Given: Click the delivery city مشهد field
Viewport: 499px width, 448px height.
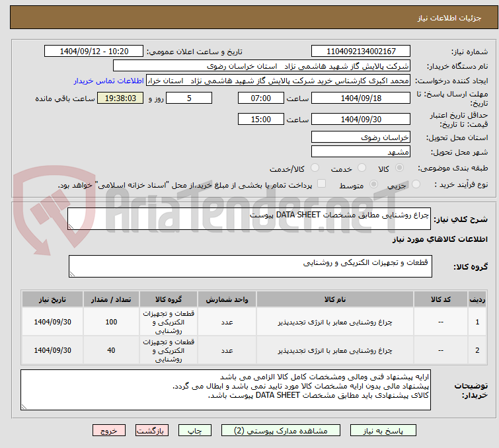Looking at the screenshot, I should [361, 152].
